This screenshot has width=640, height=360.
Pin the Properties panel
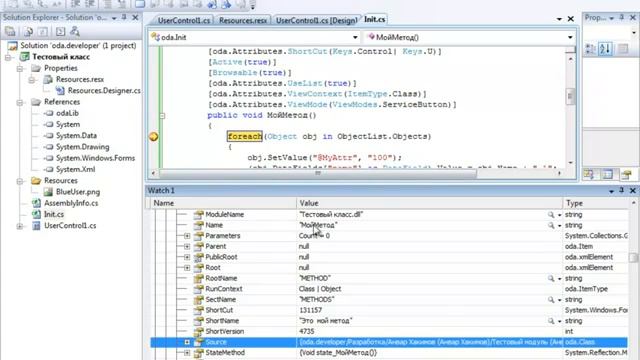(x=622, y=18)
